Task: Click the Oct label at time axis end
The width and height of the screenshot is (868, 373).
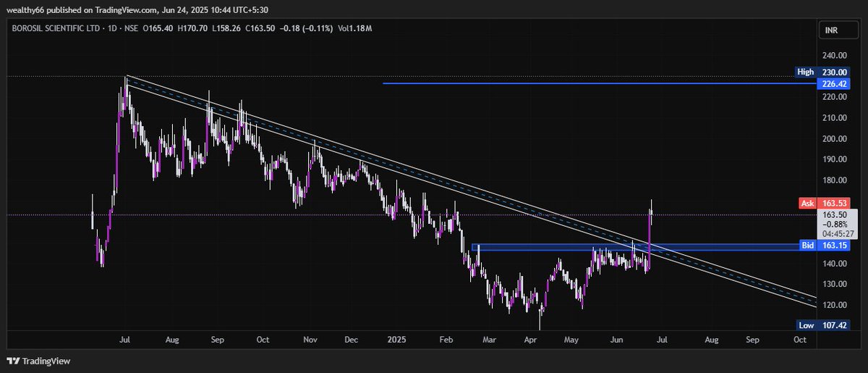Action: [800, 339]
